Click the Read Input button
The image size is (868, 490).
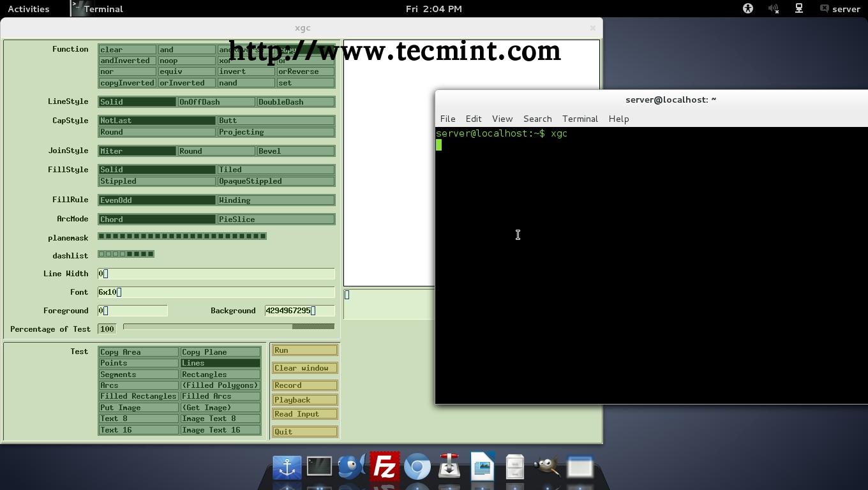(x=305, y=414)
